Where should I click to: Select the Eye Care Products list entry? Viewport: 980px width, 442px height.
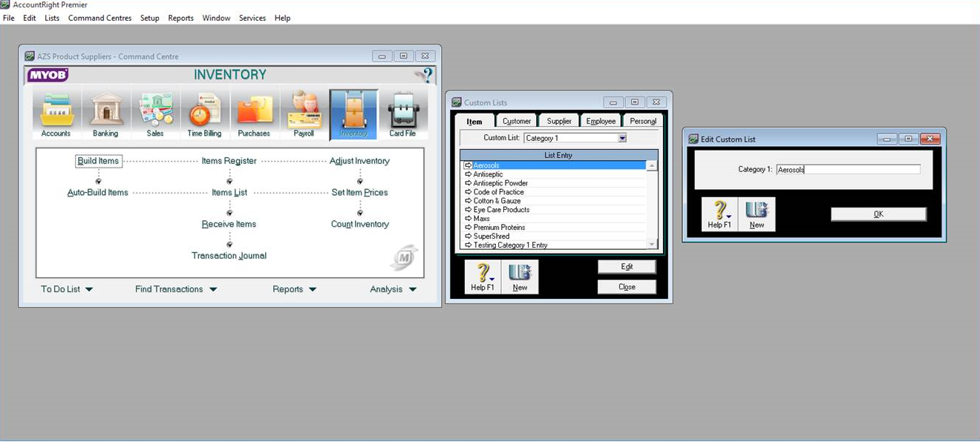tap(554, 210)
